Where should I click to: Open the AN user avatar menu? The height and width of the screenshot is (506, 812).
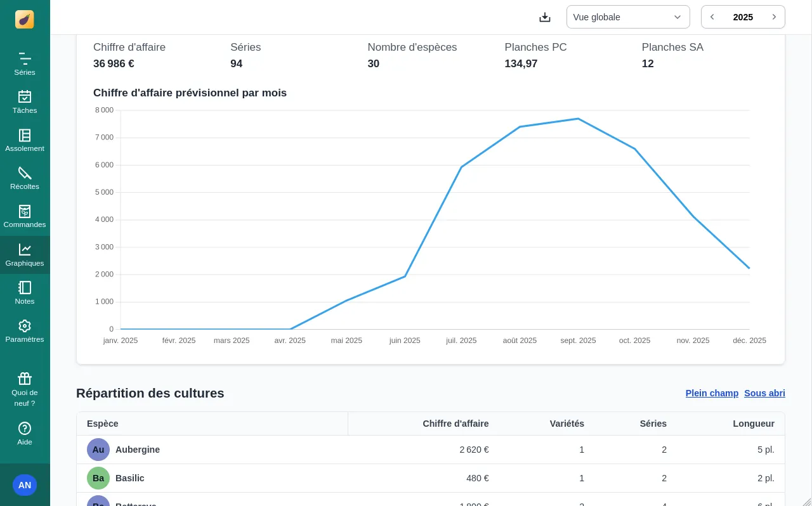click(x=25, y=485)
